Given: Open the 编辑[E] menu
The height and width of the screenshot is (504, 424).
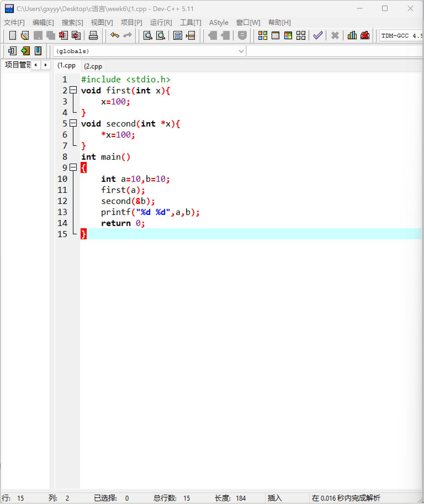Looking at the screenshot, I should pyautogui.click(x=43, y=22).
